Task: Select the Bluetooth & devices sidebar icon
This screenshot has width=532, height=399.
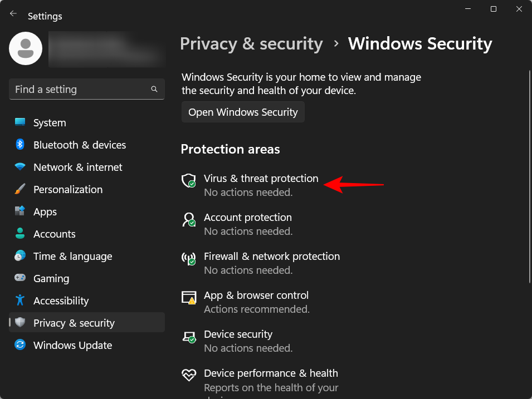Action: 20,145
